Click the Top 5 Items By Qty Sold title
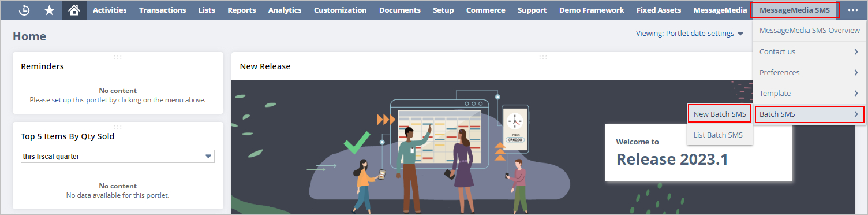The height and width of the screenshot is (215, 868). (68, 136)
